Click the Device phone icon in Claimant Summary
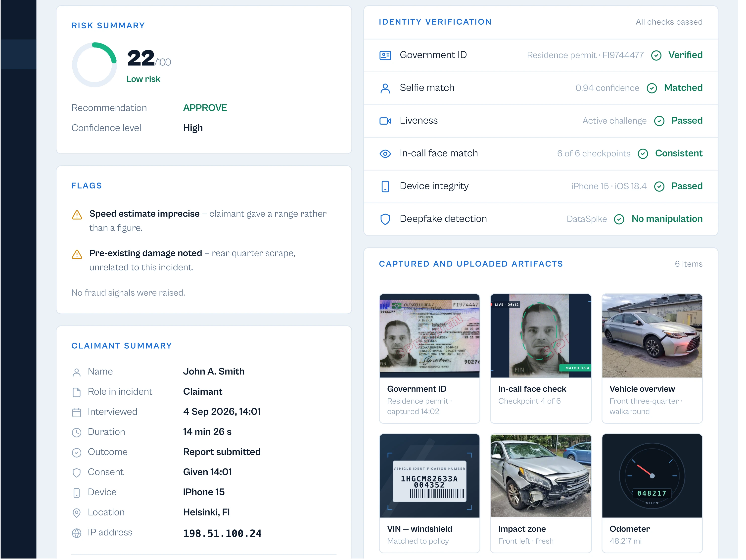This screenshot has height=560, width=746. (77, 493)
